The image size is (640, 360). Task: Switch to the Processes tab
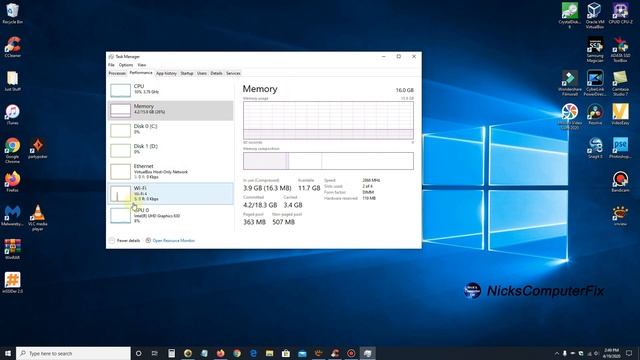coord(117,73)
